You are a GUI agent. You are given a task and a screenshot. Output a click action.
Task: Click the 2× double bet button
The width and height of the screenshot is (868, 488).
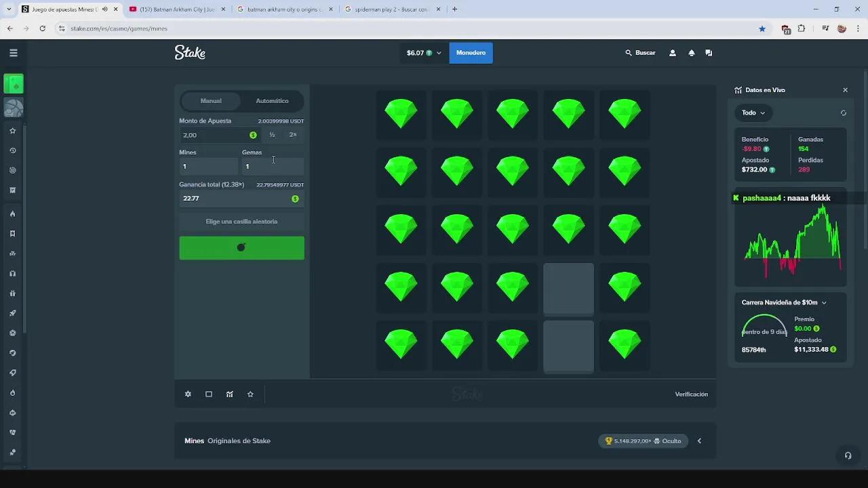(293, 135)
